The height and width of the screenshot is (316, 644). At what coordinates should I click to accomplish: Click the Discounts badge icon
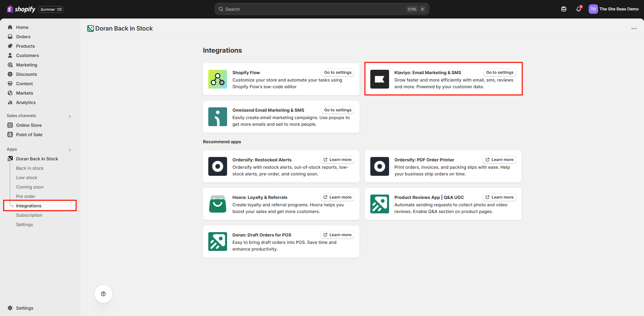pos(10,74)
